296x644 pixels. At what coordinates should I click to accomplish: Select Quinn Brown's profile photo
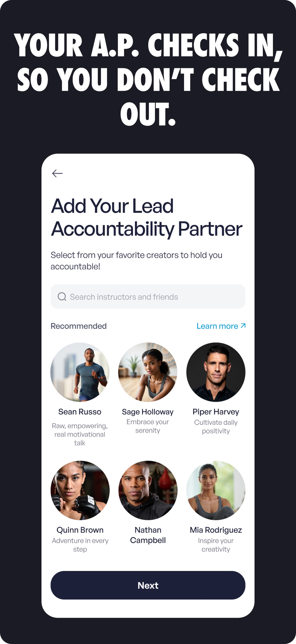(x=80, y=490)
